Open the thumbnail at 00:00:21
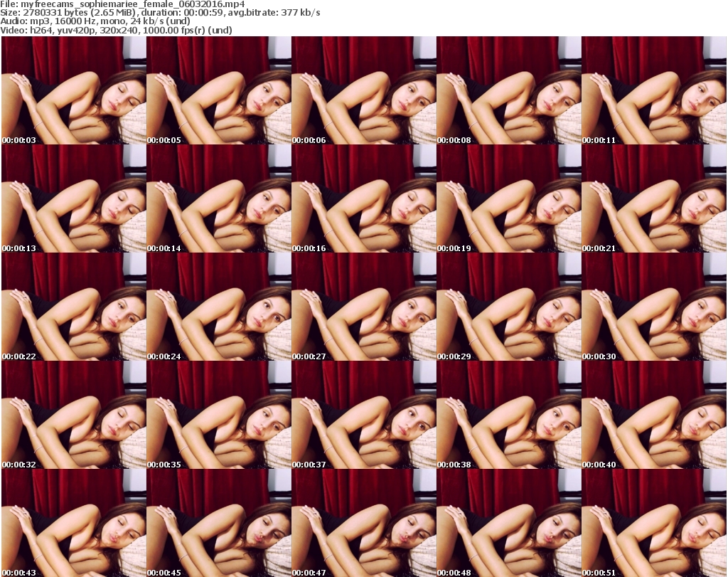 (653, 199)
